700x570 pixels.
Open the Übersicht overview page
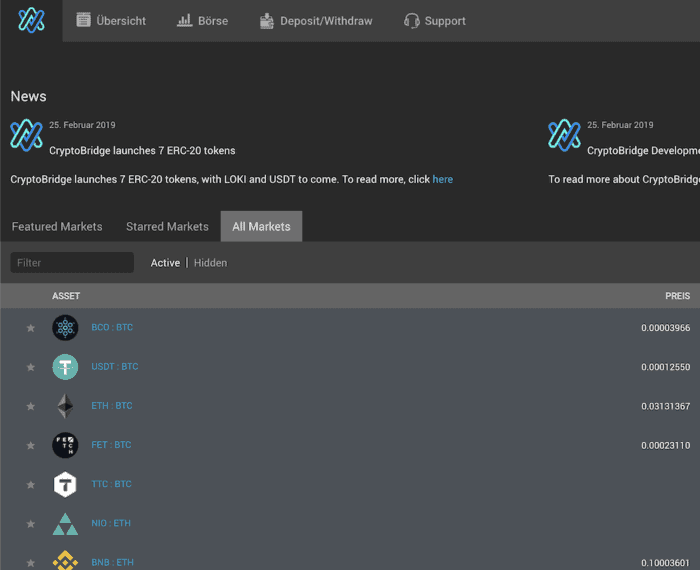tap(111, 21)
